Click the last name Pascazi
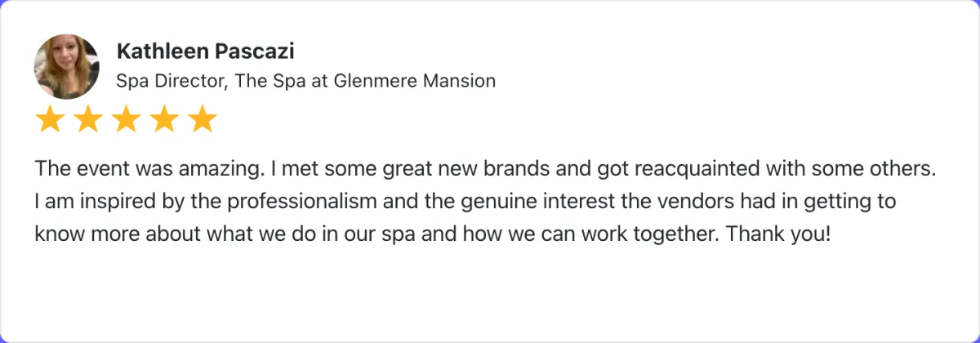980x343 pixels. pyautogui.click(x=250, y=51)
